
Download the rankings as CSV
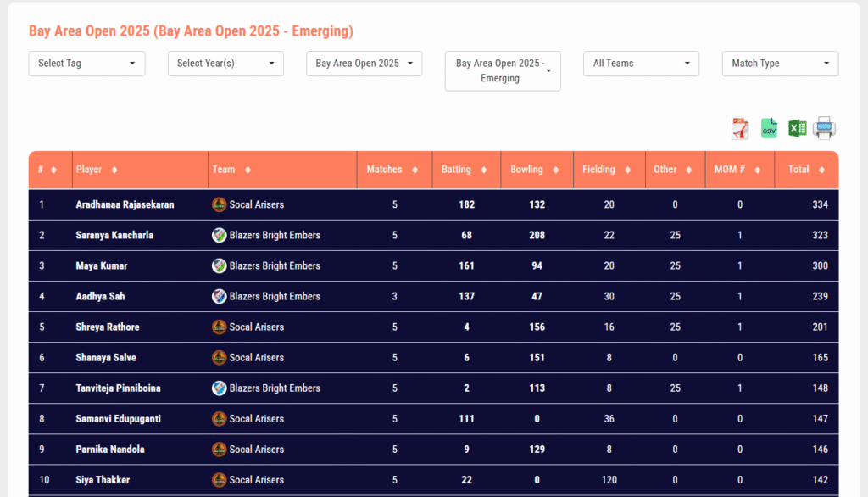769,129
